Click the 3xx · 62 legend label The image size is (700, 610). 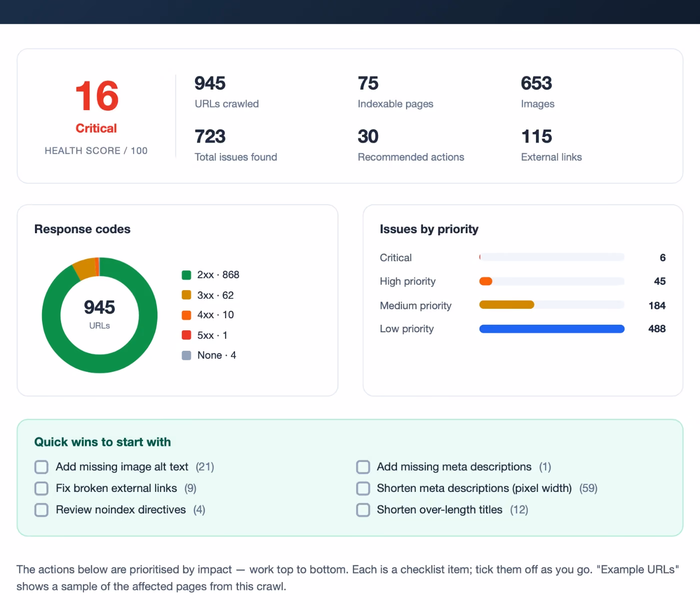pyautogui.click(x=215, y=295)
